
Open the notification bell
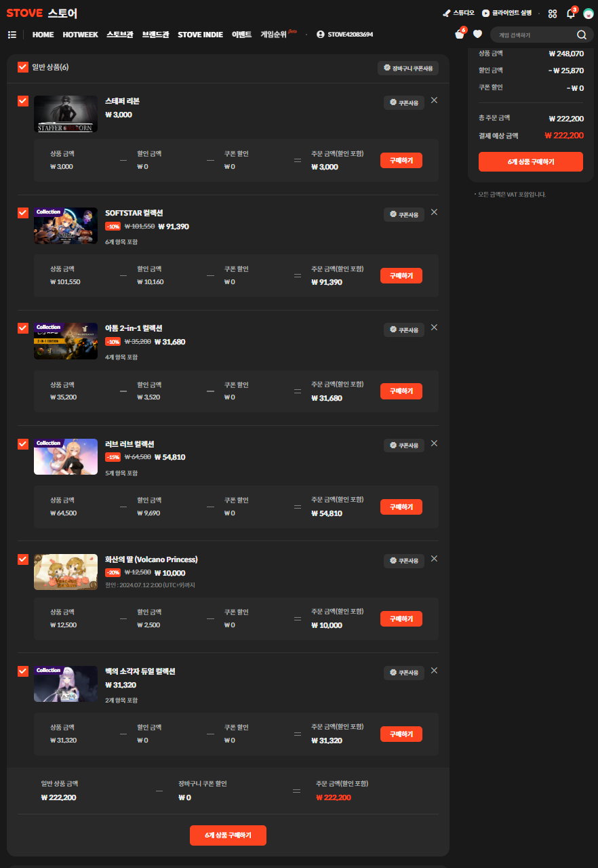point(570,14)
